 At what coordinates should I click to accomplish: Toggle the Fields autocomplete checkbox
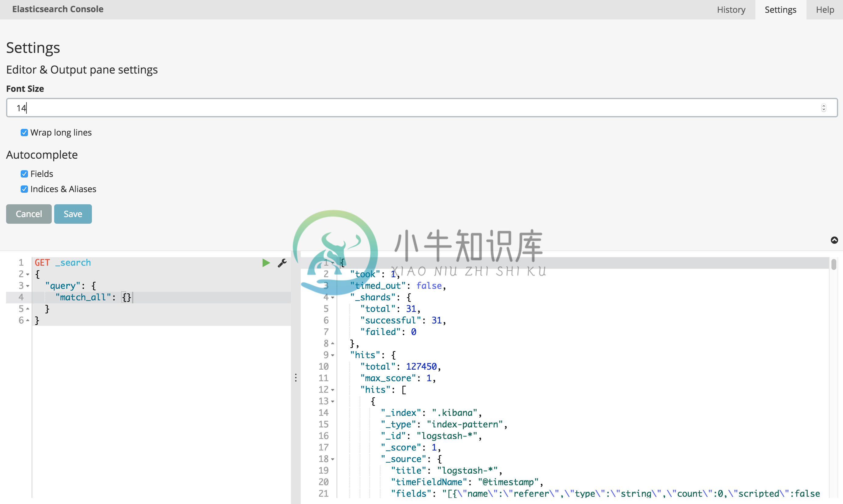(x=24, y=173)
